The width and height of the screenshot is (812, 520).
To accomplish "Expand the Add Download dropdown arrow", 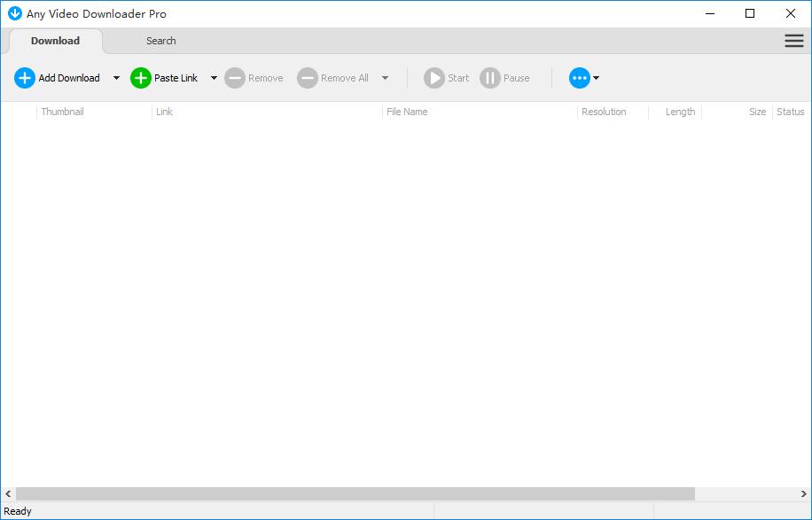I will (x=116, y=78).
